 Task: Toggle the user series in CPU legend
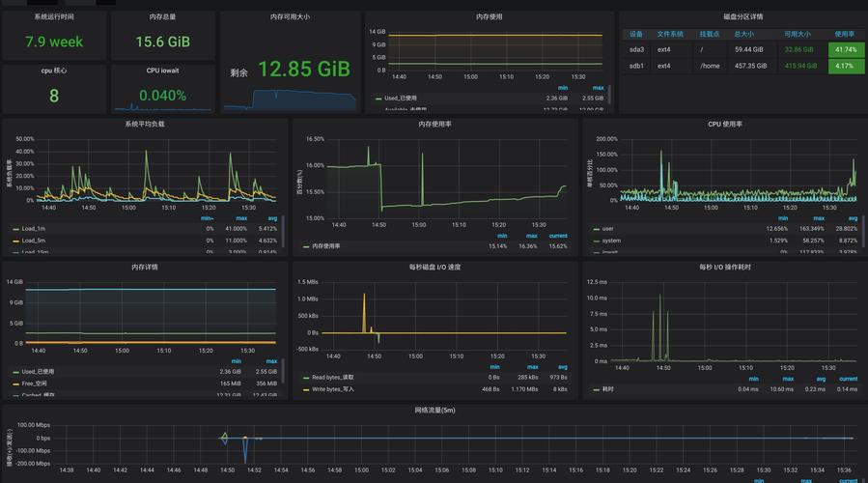click(608, 229)
